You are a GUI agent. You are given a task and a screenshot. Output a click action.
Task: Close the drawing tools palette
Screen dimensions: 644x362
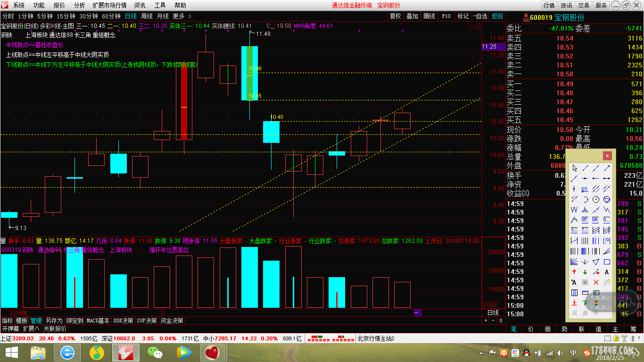click(x=607, y=156)
